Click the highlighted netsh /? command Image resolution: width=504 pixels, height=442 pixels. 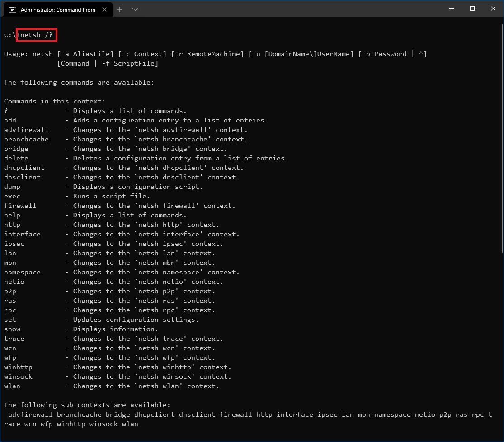click(36, 34)
